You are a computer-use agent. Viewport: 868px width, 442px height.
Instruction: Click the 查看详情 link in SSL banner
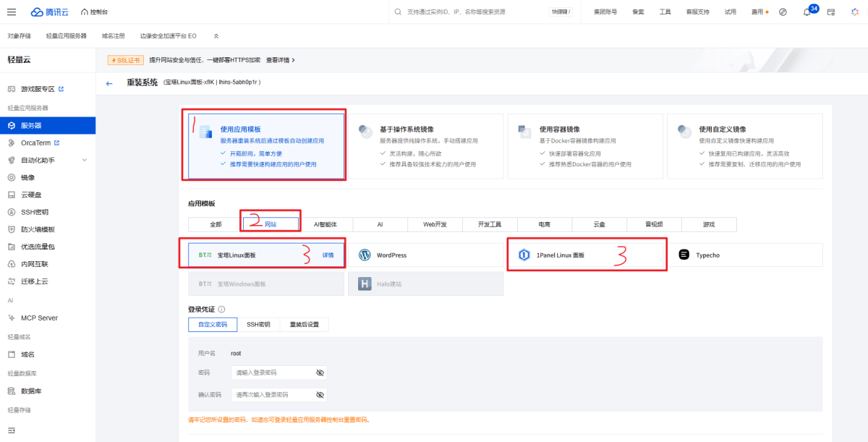(280, 60)
